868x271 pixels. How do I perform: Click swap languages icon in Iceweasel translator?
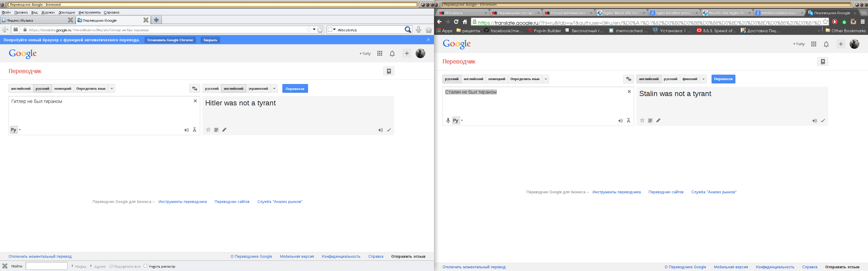[x=194, y=89]
